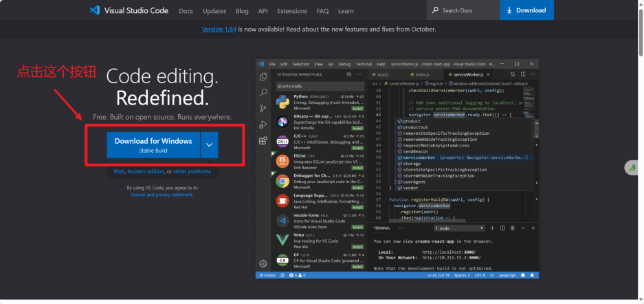
Task: Select the serviceWorker autocomplete suggestion
Action: [x=464, y=158]
